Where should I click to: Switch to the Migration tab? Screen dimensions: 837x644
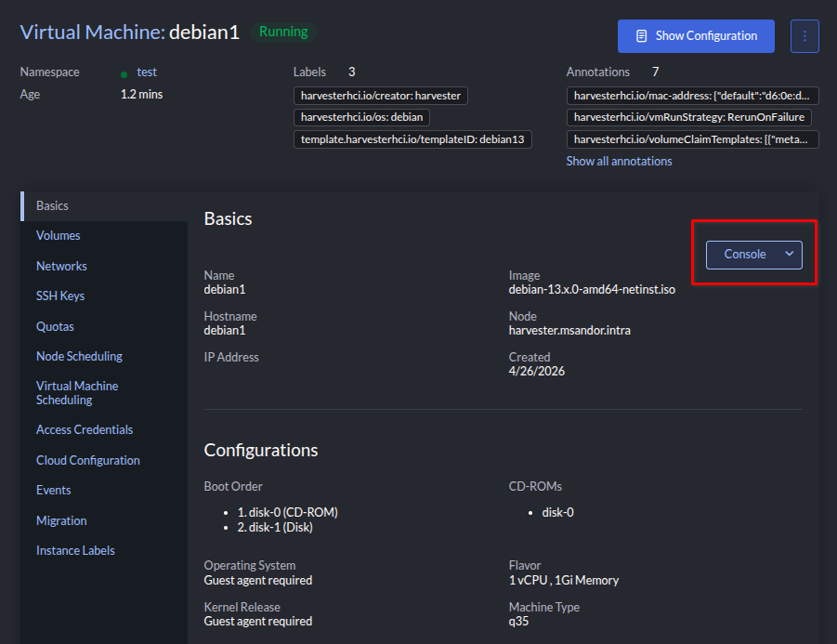click(61, 521)
